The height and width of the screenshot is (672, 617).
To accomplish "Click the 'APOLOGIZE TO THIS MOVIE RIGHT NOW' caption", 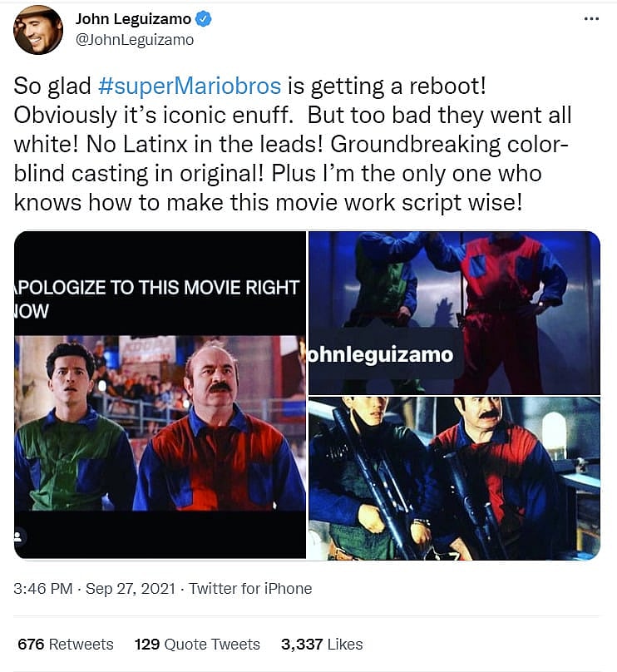I will tap(157, 299).
